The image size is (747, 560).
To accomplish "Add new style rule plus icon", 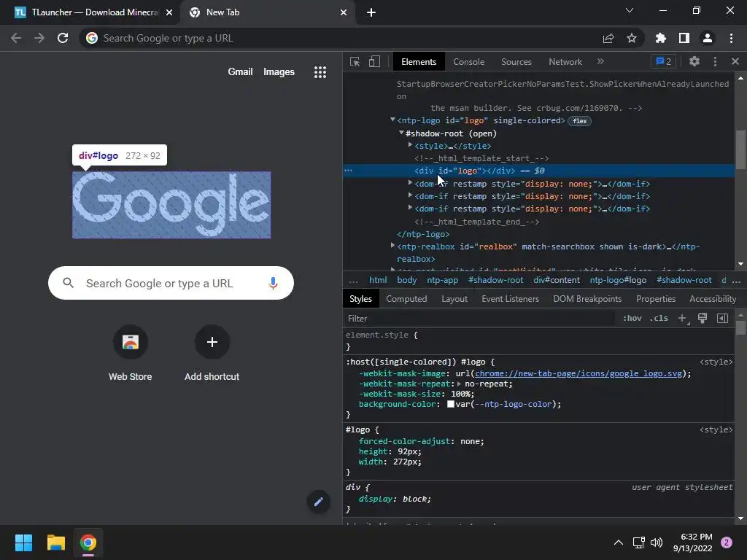I will (x=683, y=318).
